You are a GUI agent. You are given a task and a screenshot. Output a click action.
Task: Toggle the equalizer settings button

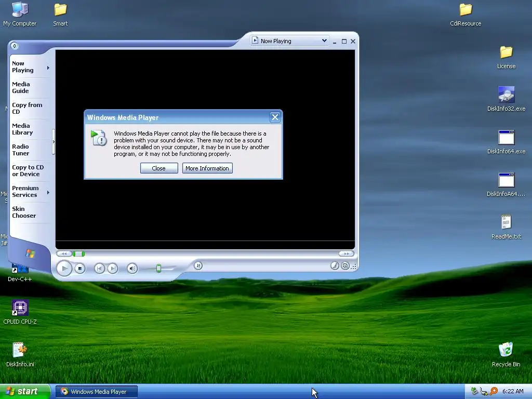(x=198, y=265)
